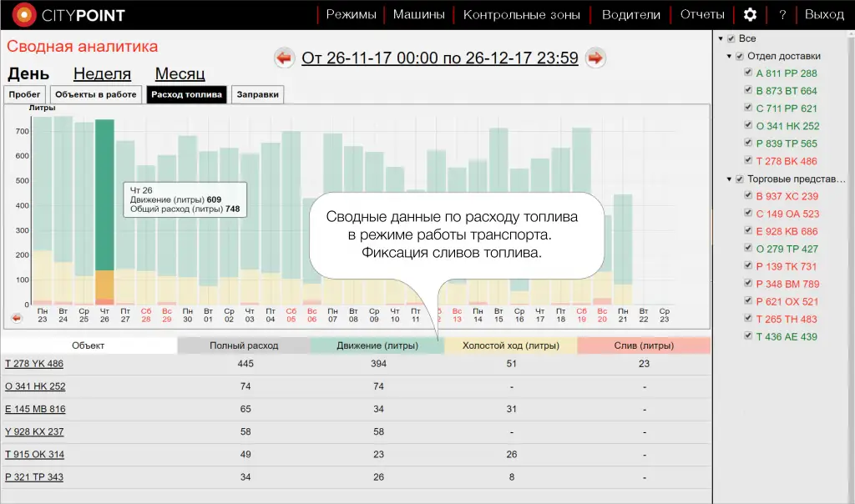This screenshot has width=855, height=504.
Task: Sort by 'Слив (литры)' column header
Action: click(644, 345)
